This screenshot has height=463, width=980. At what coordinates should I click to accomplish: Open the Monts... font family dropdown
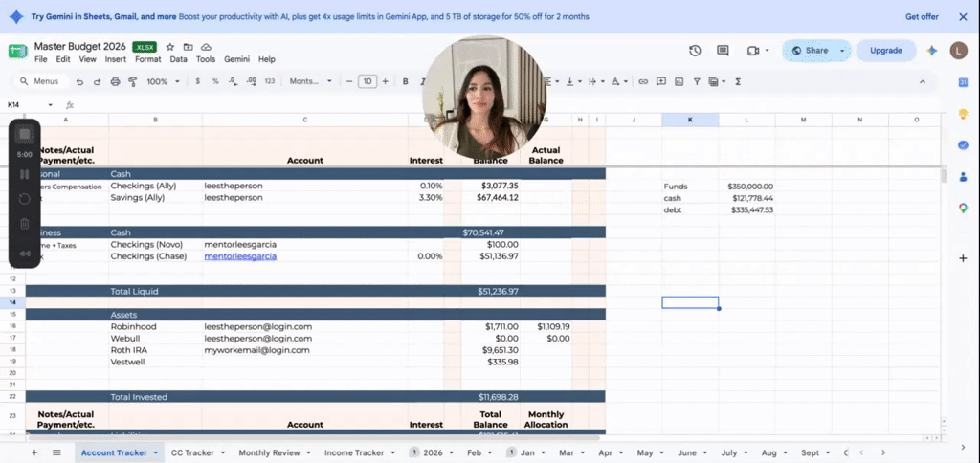[x=311, y=82]
